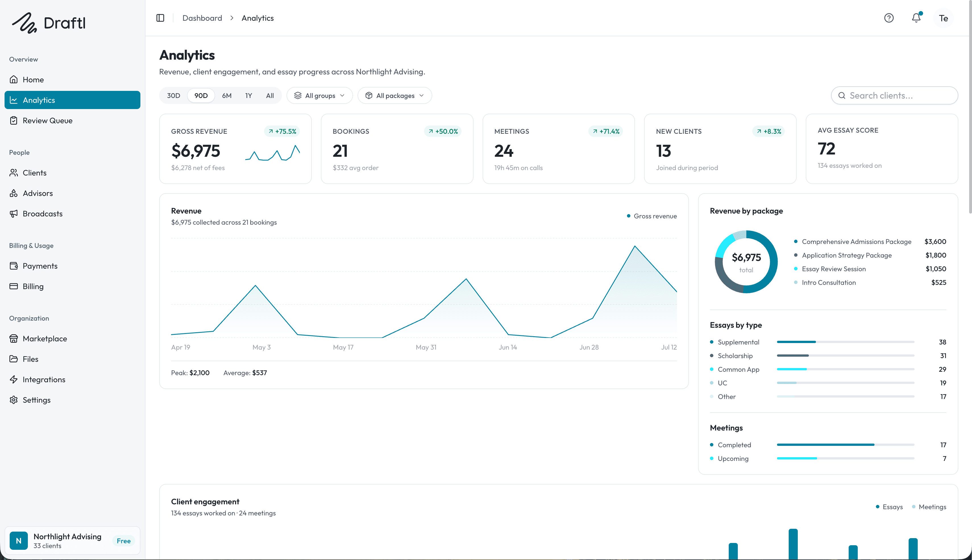
Task: Go to Home in the sidebar
Action: point(72,80)
